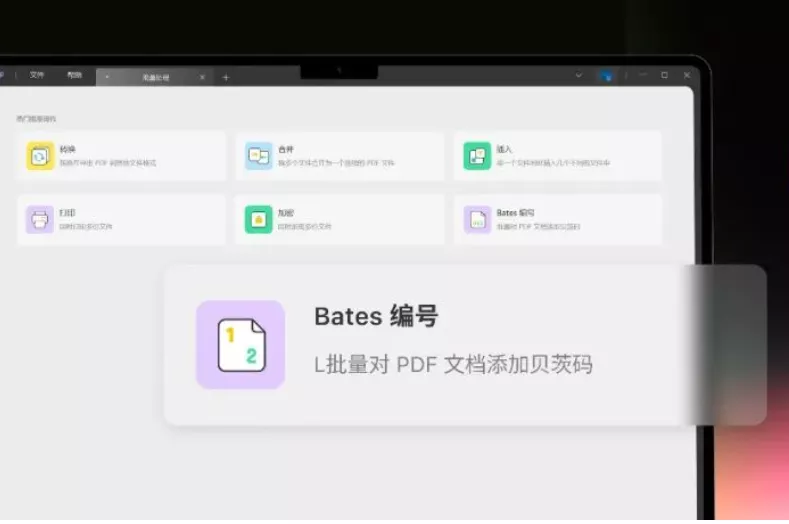Image resolution: width=789 pixels, height=524 pixels.
Task: Select the 转换 card title
Action: [x=67, y=149]
